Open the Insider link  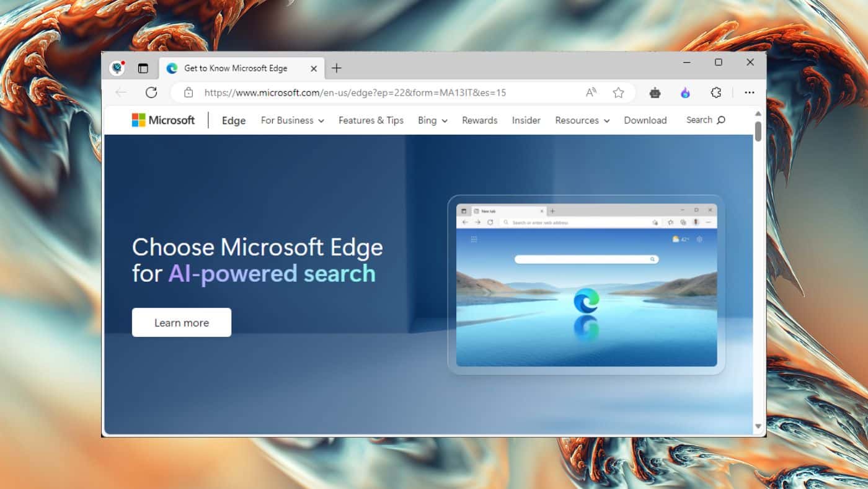[526, 120]
